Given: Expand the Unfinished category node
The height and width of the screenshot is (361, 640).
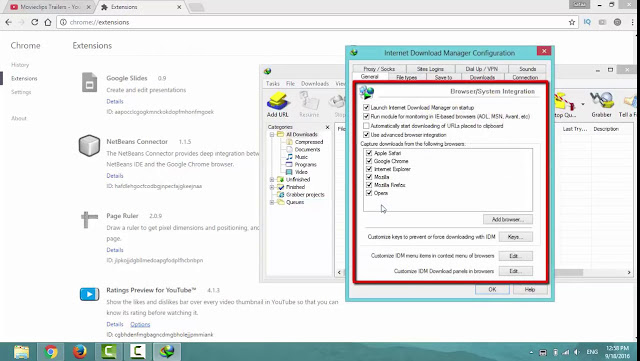Looking at the screenshot, I should (272, 179).
